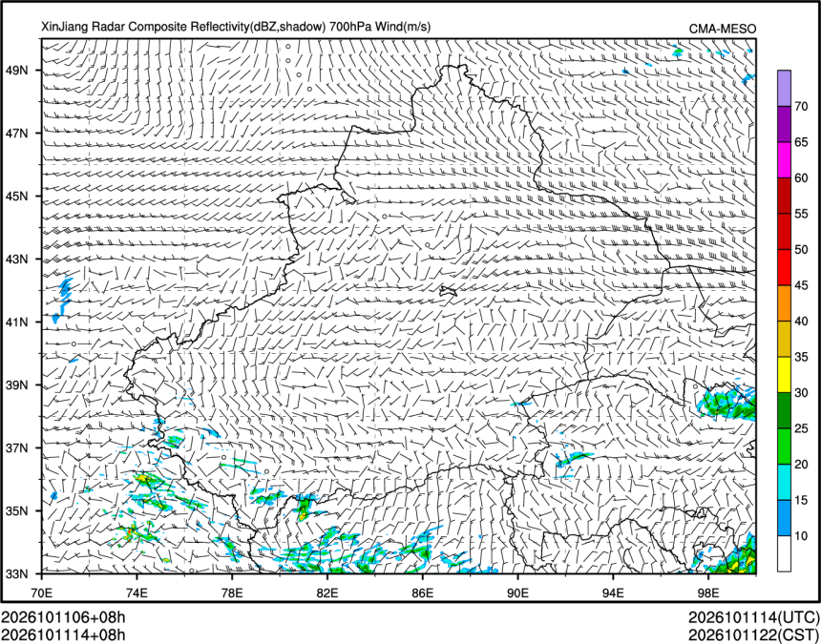Click the purple 65–70 dBZ colorbar segment
This screenshot has width=821, height=644.
[784, 125]
